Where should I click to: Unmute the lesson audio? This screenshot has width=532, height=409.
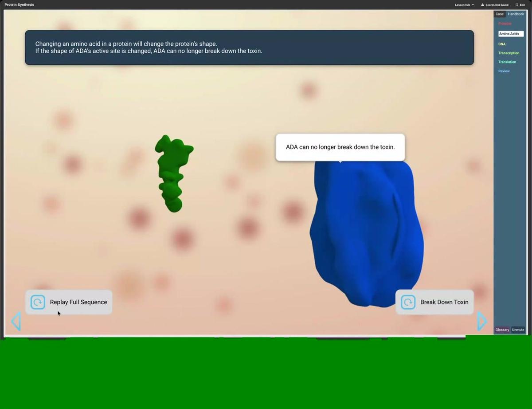point(518,330)
